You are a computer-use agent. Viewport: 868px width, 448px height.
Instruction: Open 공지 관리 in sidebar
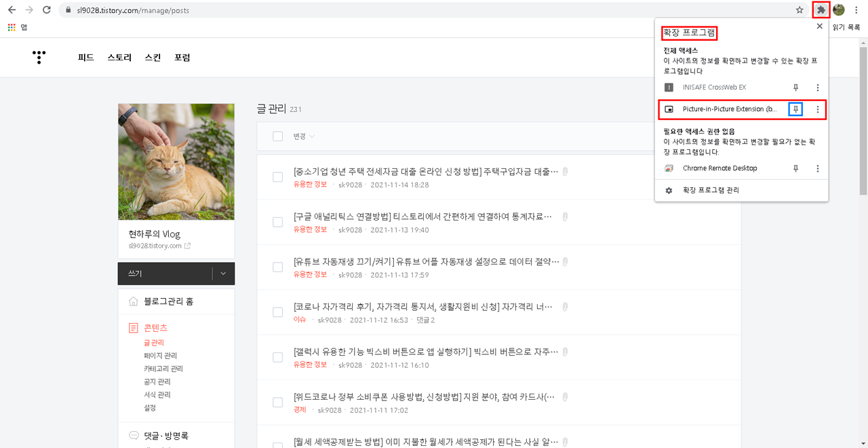click(157, 382)
